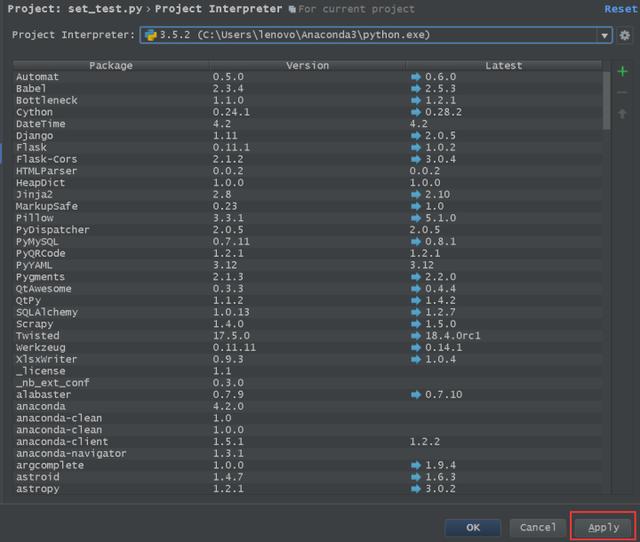
Task: Select the Django package row
Action: [308, 136]
